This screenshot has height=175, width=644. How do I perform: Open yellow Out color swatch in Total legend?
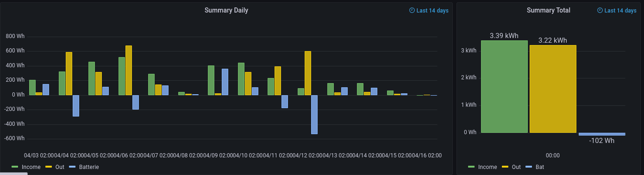[x=506, y=167]
